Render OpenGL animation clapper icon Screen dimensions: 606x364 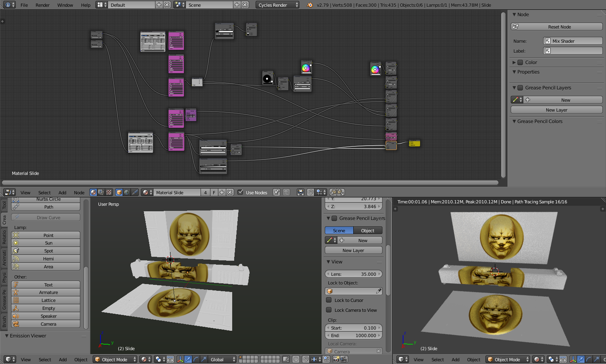344,359
